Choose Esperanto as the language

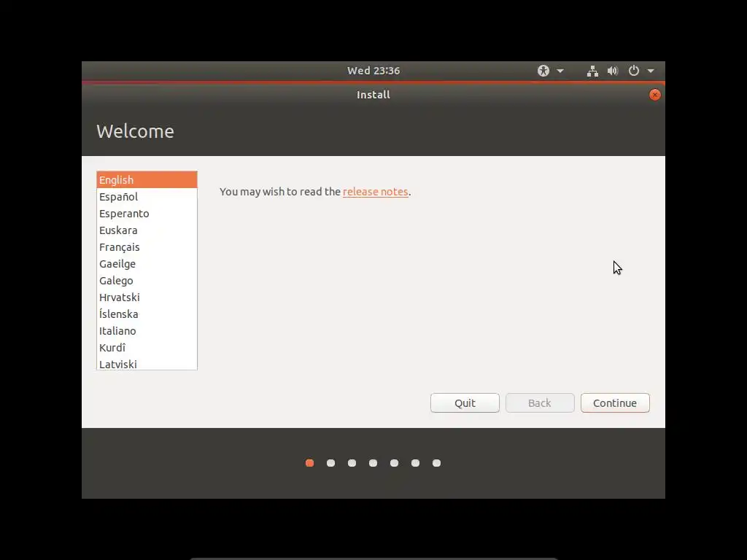[147, 214]
